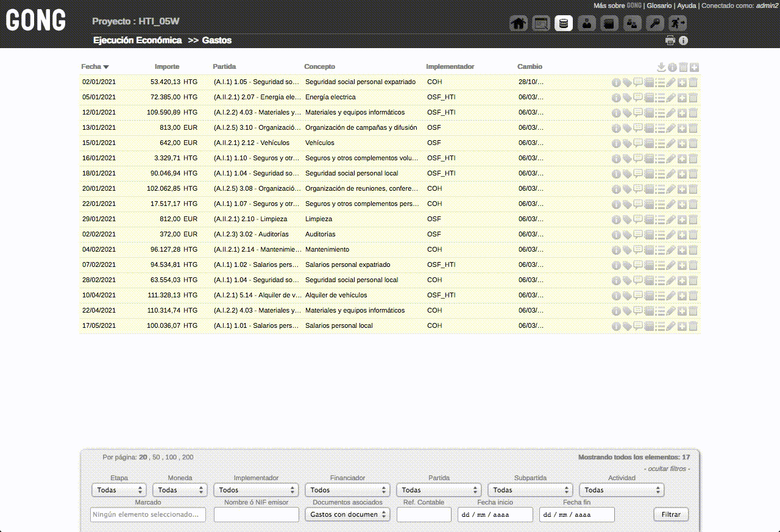This screenshot has width=780, height=532.
Task: Click the ocultar filtros link
Action: 667,469
